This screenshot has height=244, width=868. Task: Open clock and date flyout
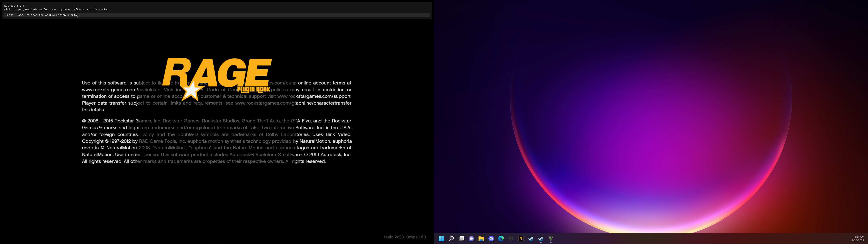[858, 239]
